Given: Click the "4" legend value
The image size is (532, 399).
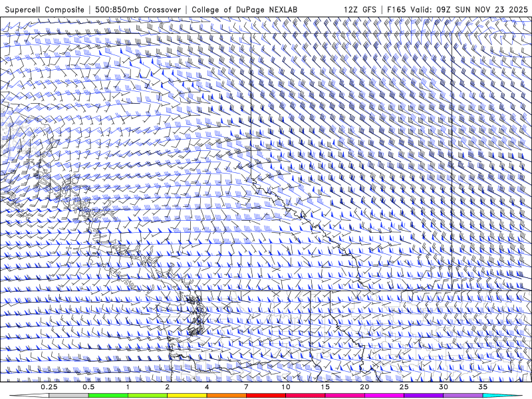Looking at the screenshot, I should pyautogui.click(x=207, y=387).
